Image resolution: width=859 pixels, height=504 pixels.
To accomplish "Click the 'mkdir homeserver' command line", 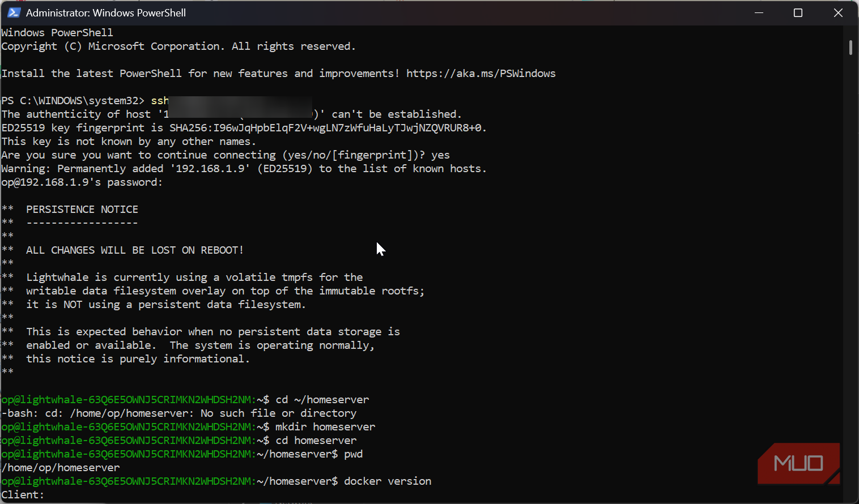I will [x=188, y=427].
